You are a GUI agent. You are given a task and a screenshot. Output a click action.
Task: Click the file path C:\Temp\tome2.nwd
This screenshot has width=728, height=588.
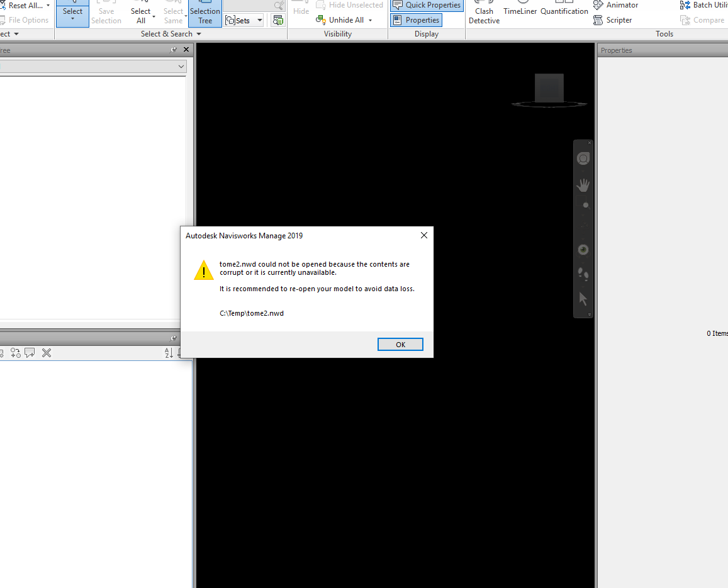252,313
